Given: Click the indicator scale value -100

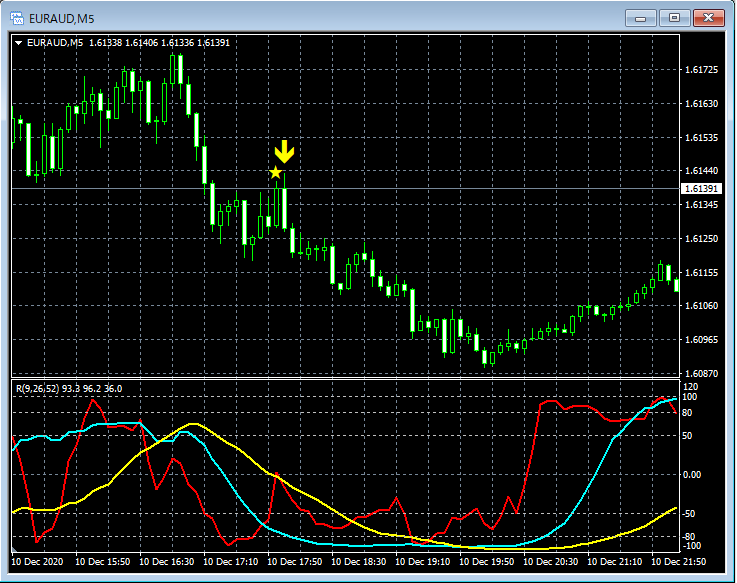Looking at the screenshot, I should point(692,546).
